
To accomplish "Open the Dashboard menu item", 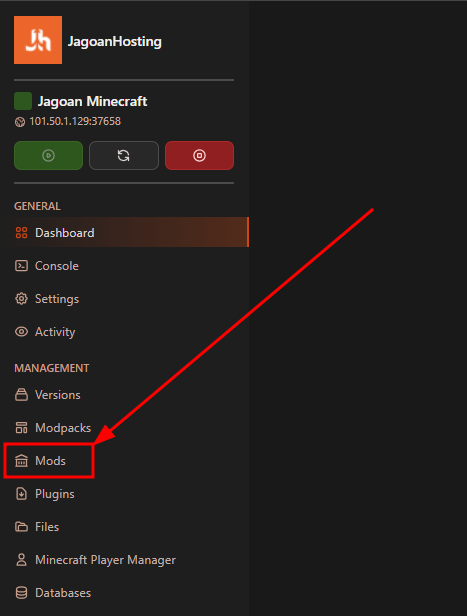I will coord(125,233).
